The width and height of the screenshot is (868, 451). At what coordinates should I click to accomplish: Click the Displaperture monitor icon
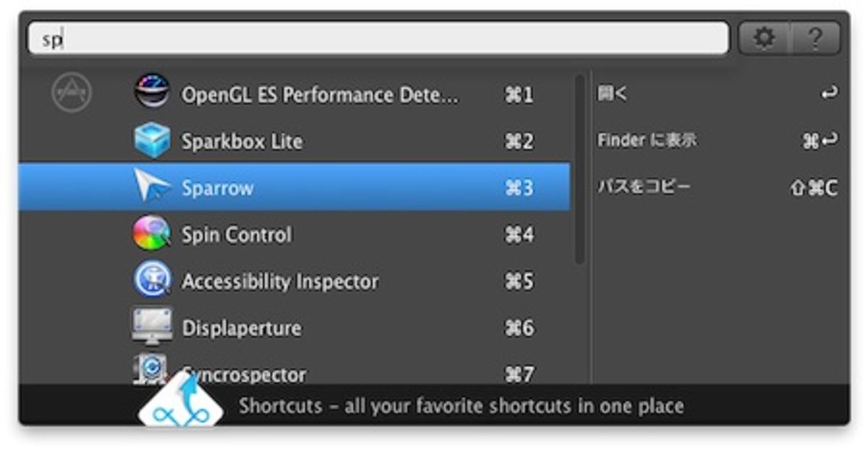152,327
